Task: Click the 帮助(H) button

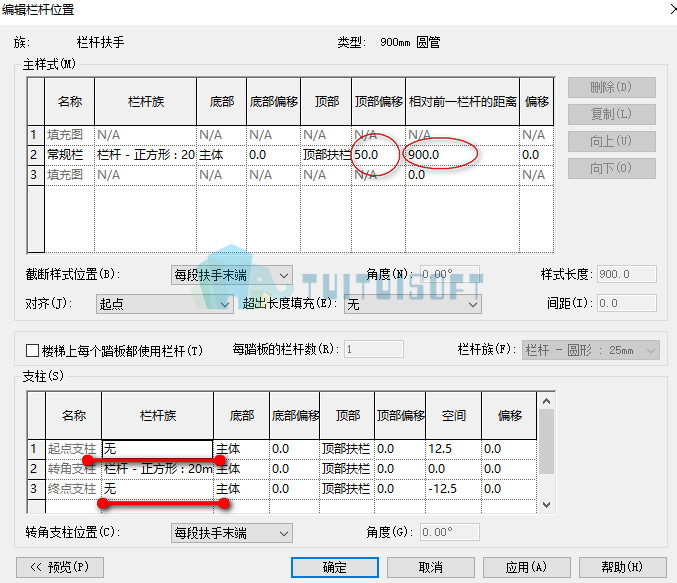Action: click(622, 567)
